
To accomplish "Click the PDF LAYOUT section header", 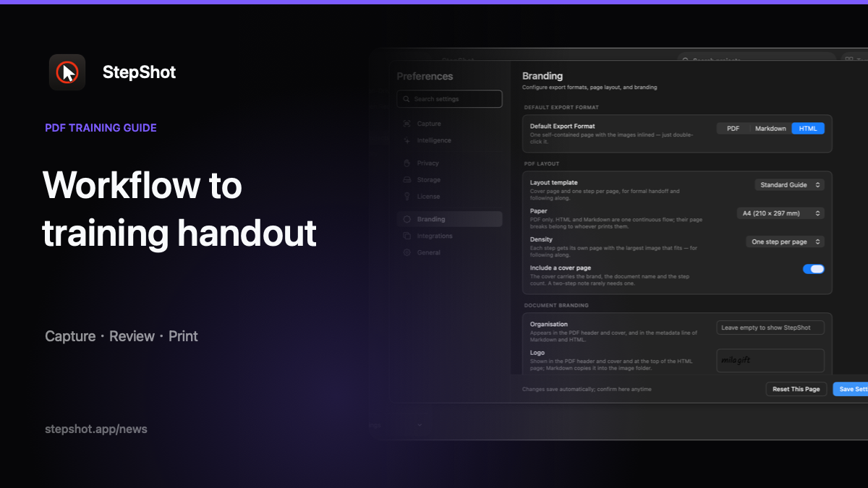I will coord(542,164).
